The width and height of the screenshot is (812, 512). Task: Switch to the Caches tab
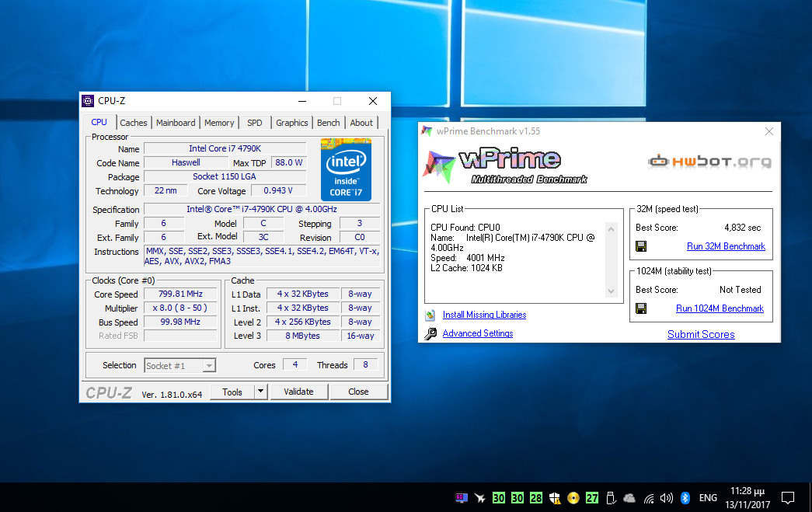(134, 123)
